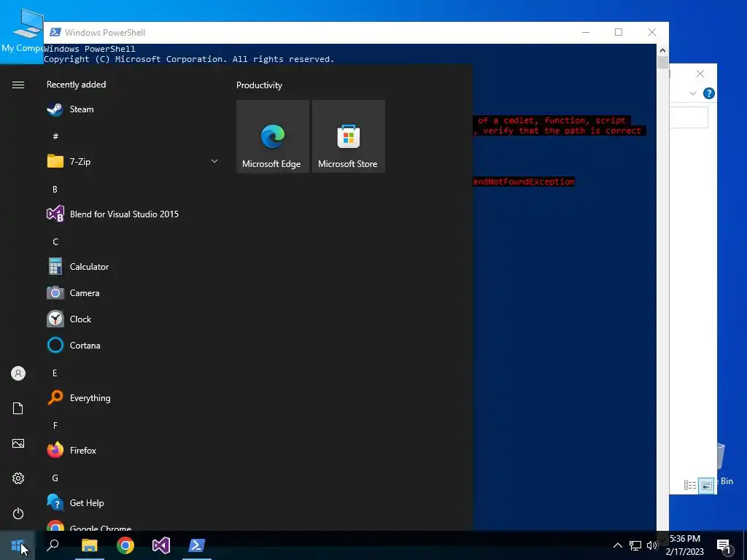
Task: Jump to letter F section header
Action: (55, 425)
